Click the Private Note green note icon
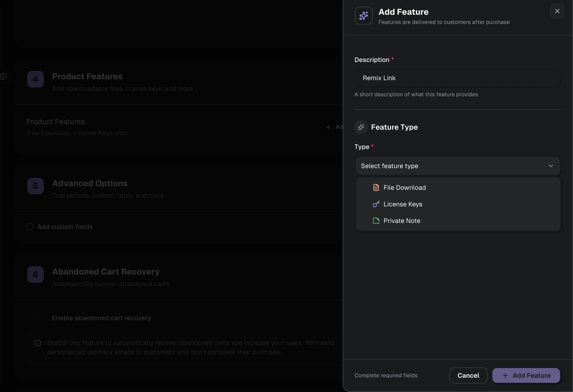This screenshot has width=573, height=392. coord(376,220)
